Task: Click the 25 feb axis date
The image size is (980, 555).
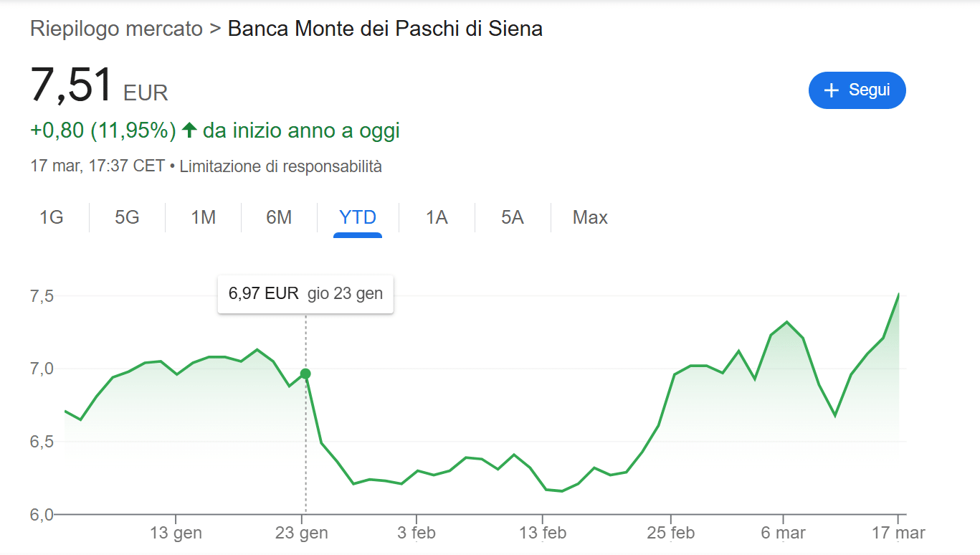Action: (x=670, y=533)
